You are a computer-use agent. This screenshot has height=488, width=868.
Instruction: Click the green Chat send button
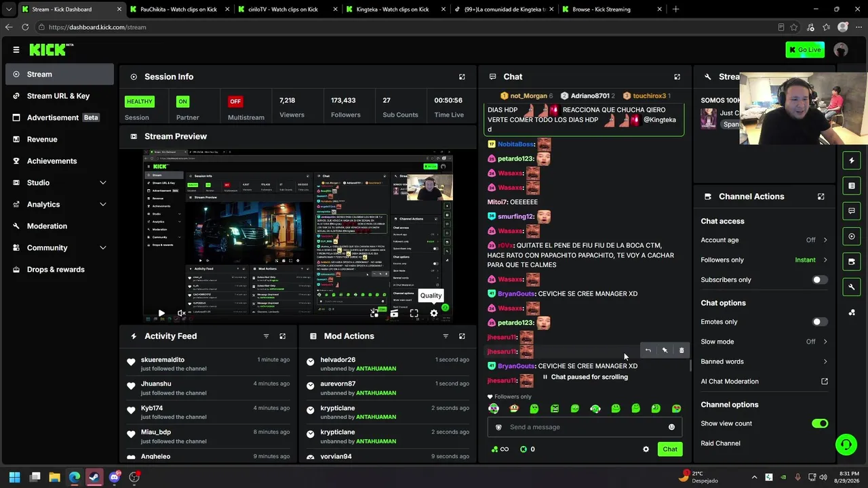[670, 449]
